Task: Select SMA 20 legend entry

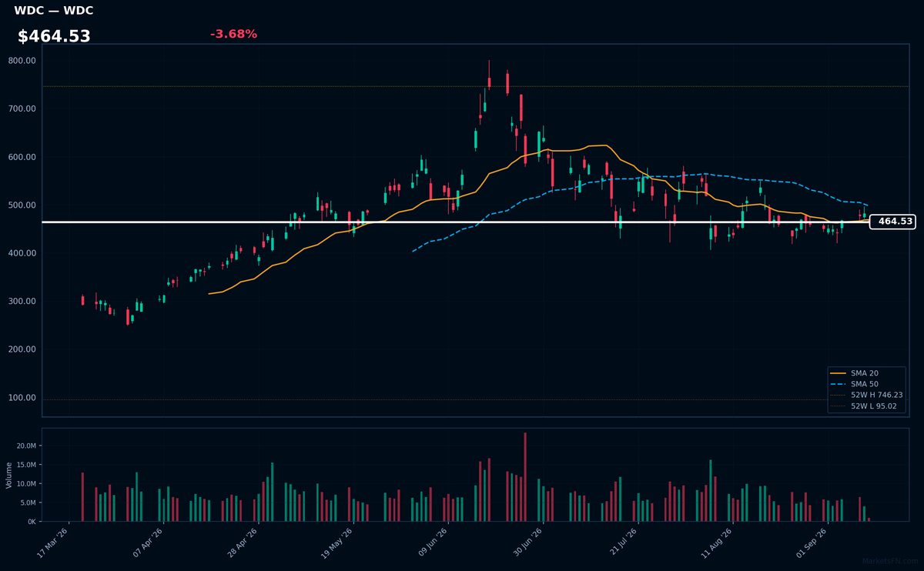Action: [865, 372]
